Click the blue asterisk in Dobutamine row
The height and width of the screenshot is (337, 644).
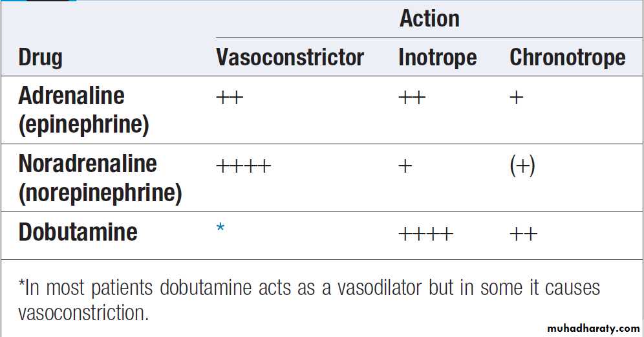(x=220, y=228)
